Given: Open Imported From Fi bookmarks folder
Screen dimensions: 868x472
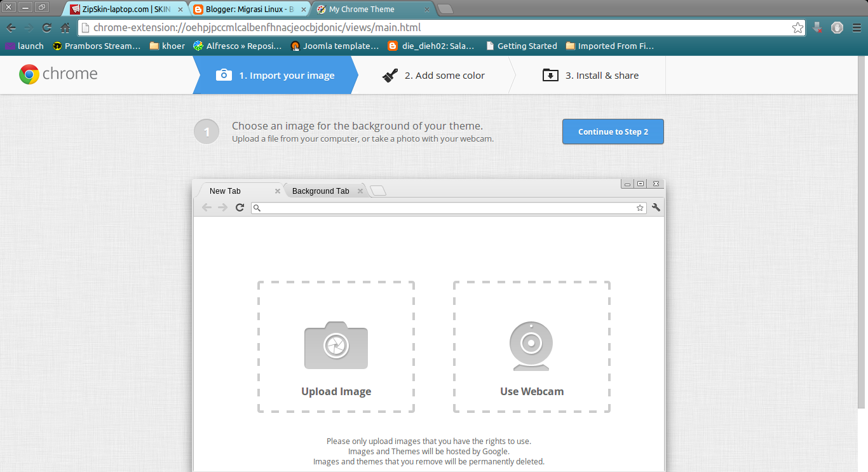Looking at the screenshot, I should pos(609,46).
